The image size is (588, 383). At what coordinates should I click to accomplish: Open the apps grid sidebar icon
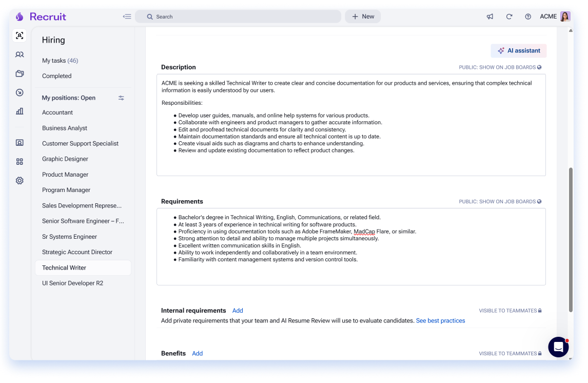pos(19,162)
